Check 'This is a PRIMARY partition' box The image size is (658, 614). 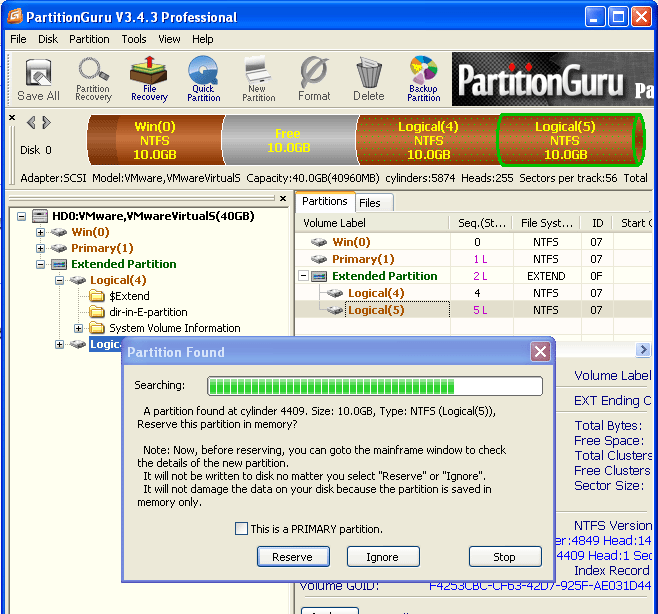coord(241,528)
